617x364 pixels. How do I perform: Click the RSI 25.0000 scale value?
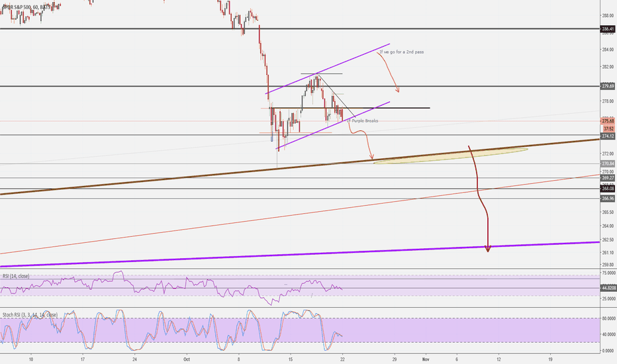pyautogui.click(x=609, y=298)
